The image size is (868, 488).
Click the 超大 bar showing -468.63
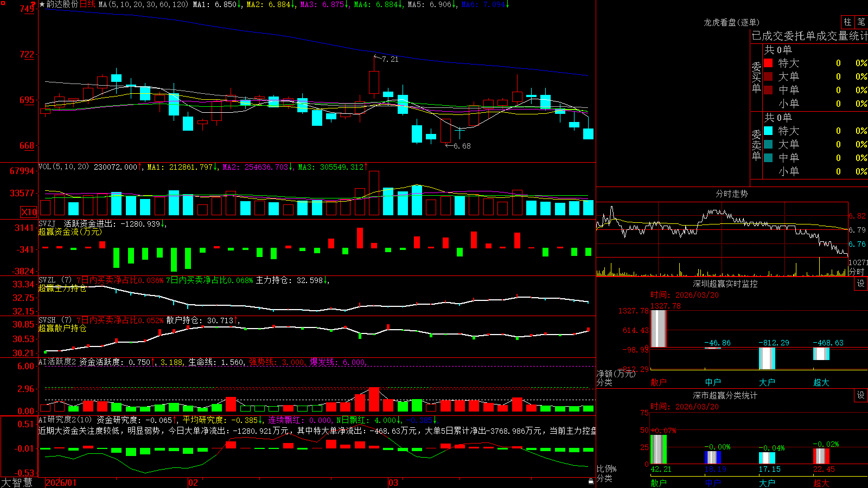tap(821, 354)
